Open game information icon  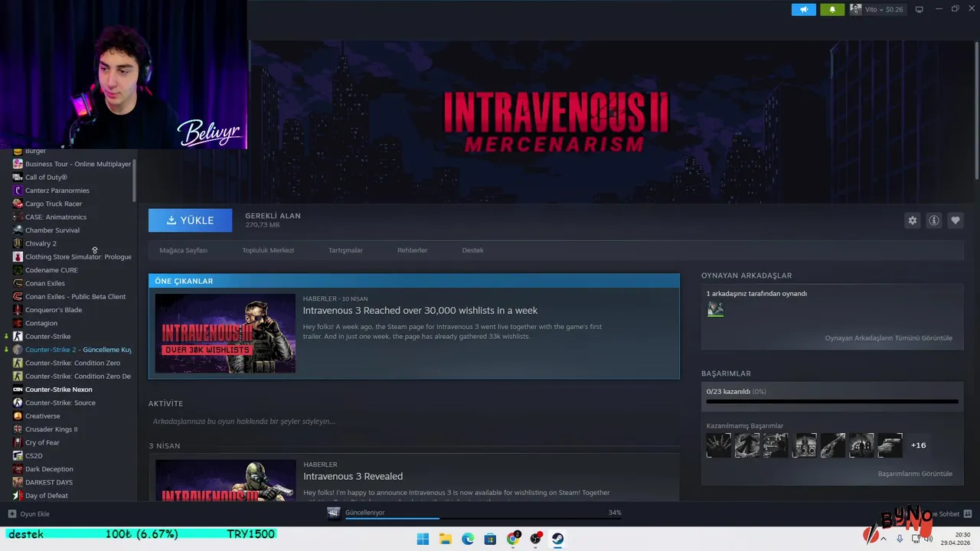point(934,220)
